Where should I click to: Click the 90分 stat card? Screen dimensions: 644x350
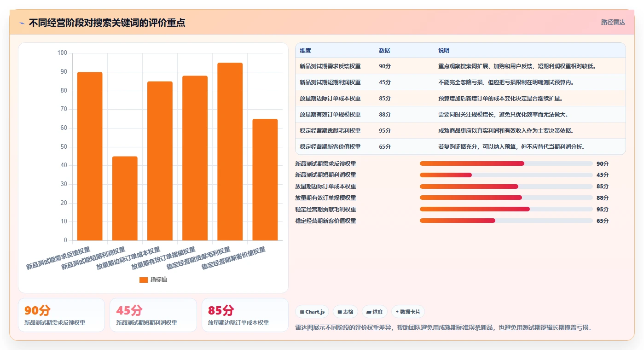pos(61,315)
